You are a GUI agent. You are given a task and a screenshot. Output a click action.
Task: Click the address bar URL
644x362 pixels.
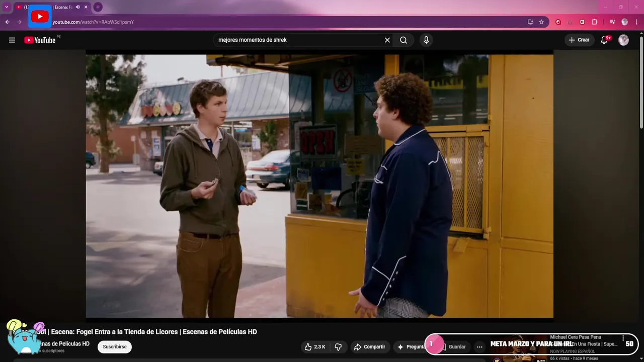(x=93, y=22)
